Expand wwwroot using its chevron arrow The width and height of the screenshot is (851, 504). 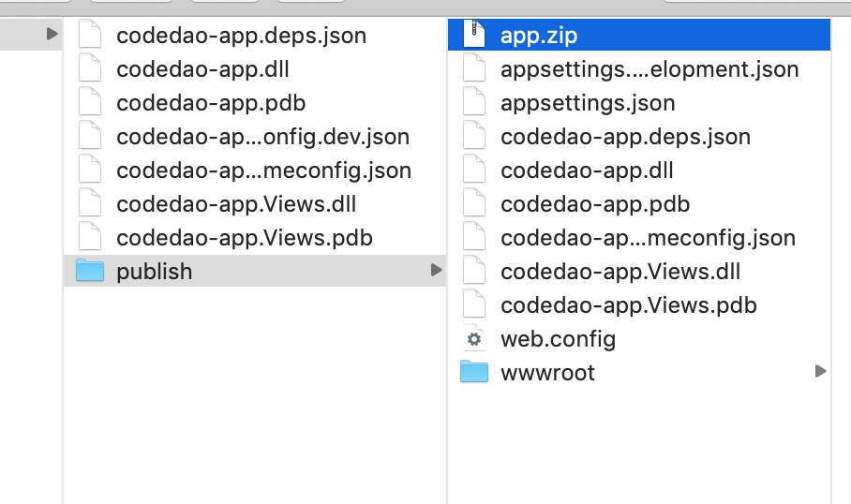pos(821,372)
